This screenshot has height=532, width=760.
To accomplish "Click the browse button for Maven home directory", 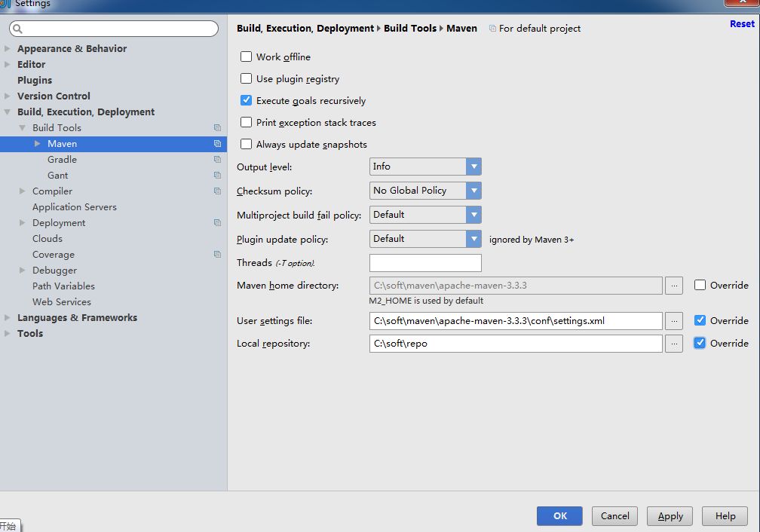I will pyautogui.click(x=674, y=286).
